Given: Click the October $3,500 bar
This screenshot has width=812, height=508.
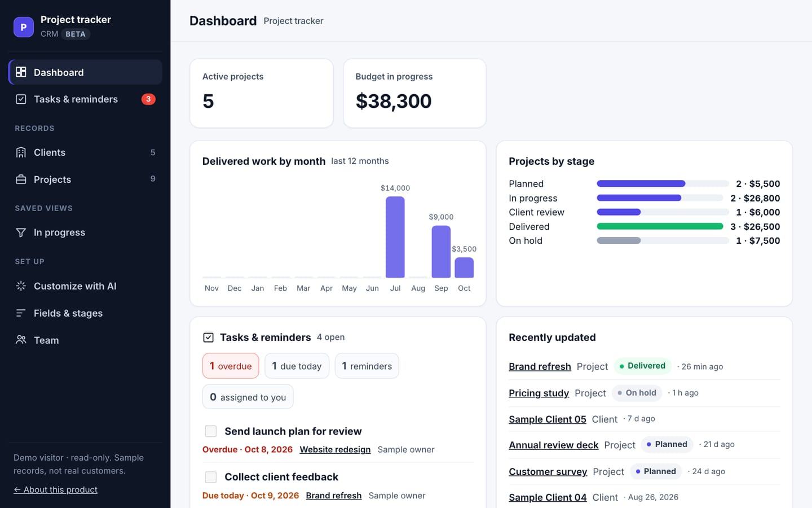Looking at the screenshot, I should coord(464,268).
